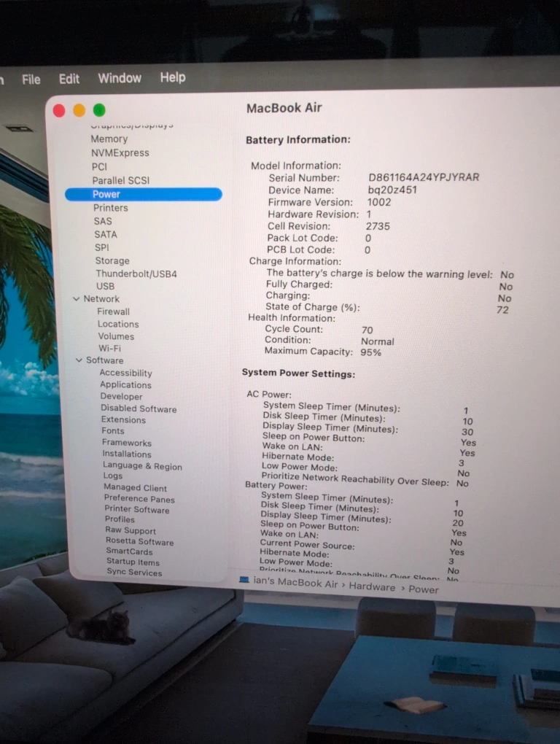Click the Maximum Capacity value 95%
Viewport: 560px width, 744px height.
pyautogui.click(x=371, y=352)
